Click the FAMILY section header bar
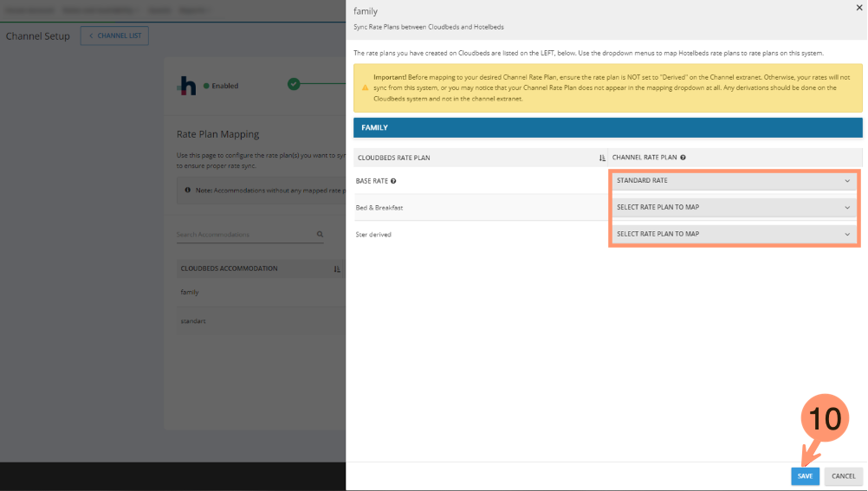 coord(607,127)
